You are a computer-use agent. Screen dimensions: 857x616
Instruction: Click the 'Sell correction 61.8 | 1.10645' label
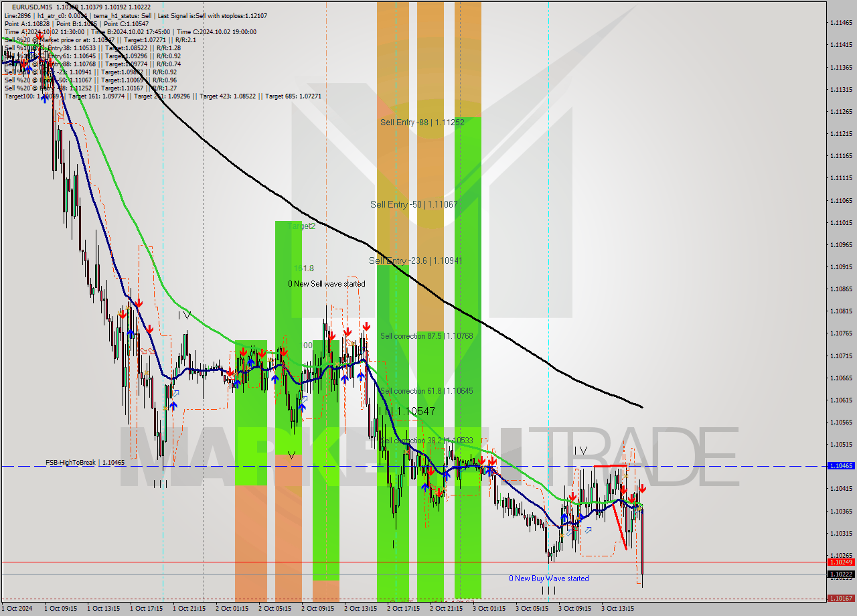426,391
